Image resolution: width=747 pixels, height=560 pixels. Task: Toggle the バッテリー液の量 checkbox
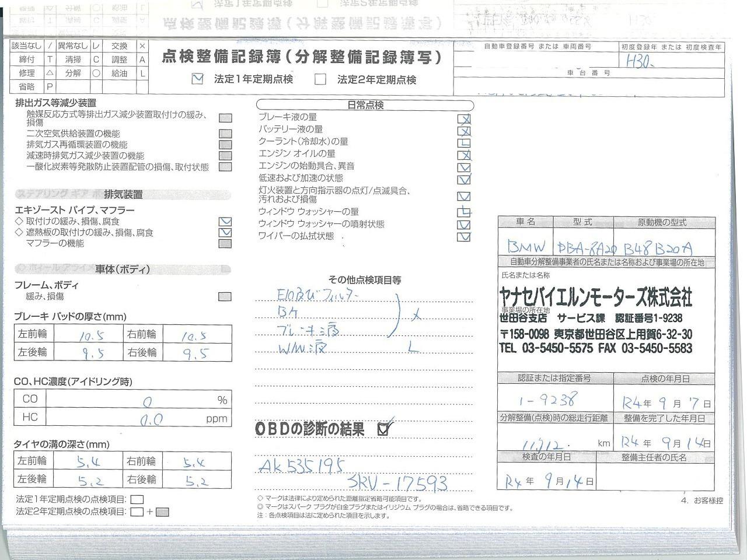click(x=464, y=130)
